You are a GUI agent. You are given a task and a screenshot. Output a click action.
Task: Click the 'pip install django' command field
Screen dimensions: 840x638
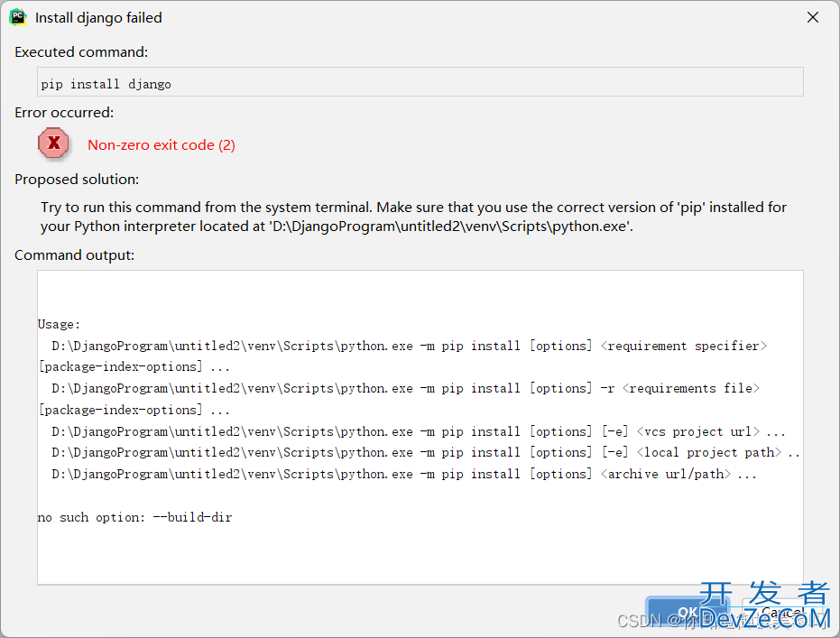pos(420,82)
